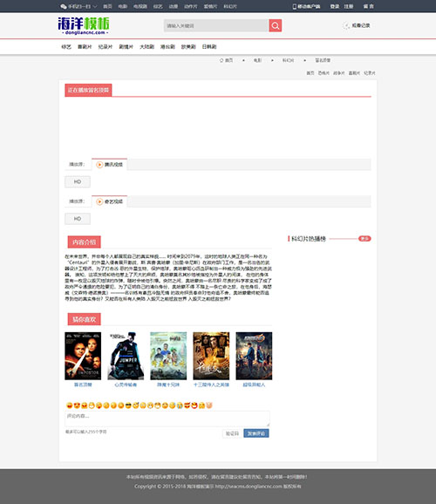Click the keyword search input box

tap(216, 25)
